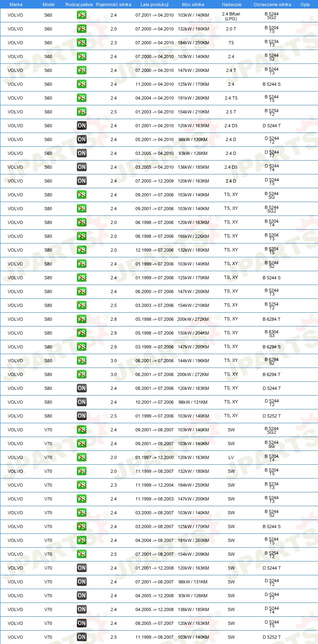Click the petrol icon in S80 B 5204 T4 row

point(82,222)
